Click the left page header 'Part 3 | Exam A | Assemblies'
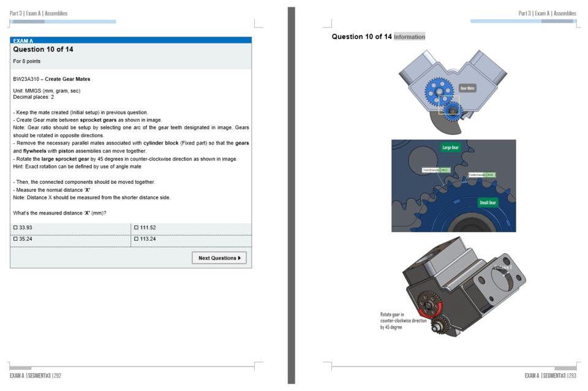This screenshot has height=391, width=588. [x=39, y=13]
